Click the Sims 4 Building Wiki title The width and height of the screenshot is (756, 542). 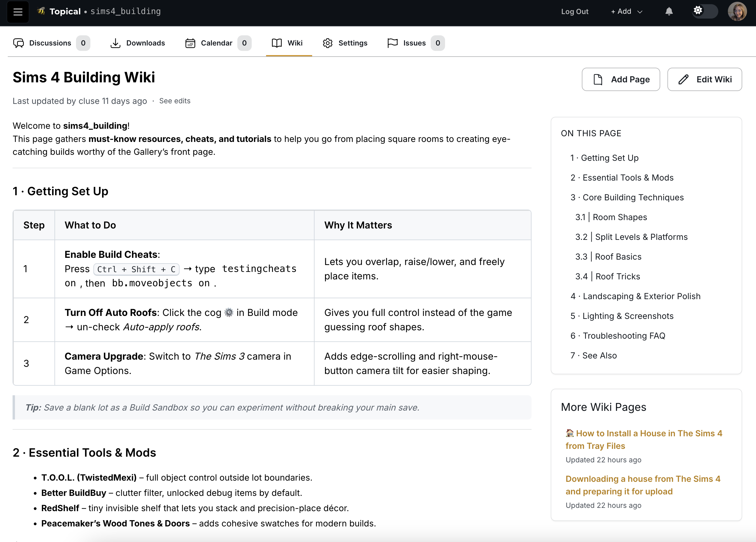click(84, 77)
